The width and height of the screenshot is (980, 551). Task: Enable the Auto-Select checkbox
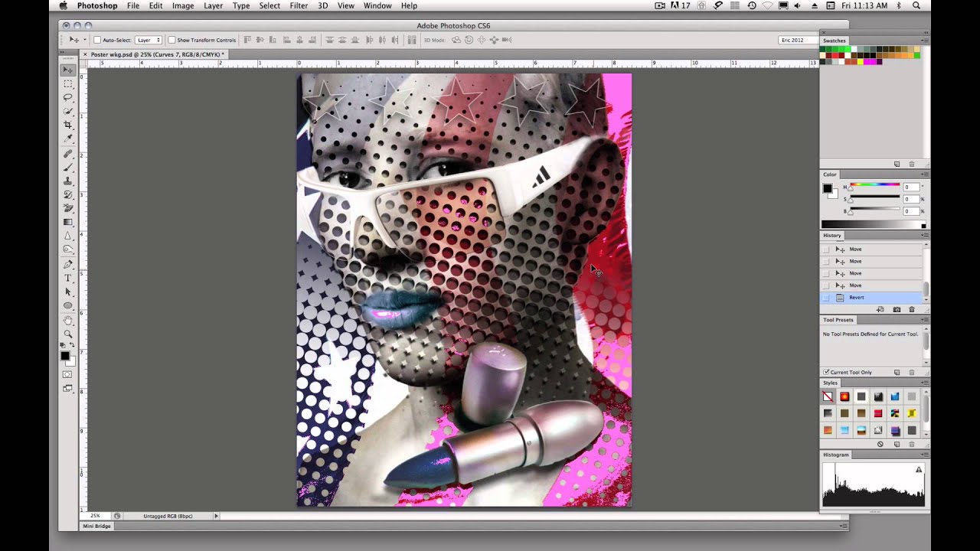97,40
